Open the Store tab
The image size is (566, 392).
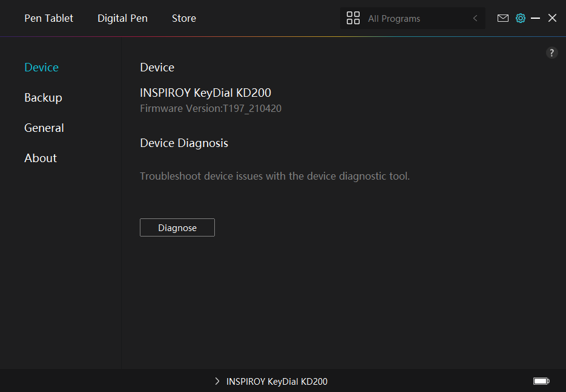[x=184, y=18]
